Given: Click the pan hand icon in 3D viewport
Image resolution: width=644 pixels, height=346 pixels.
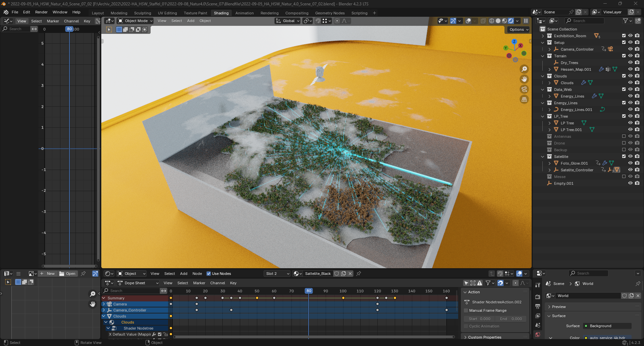Looking at the screenshot, I should [524, 79].
